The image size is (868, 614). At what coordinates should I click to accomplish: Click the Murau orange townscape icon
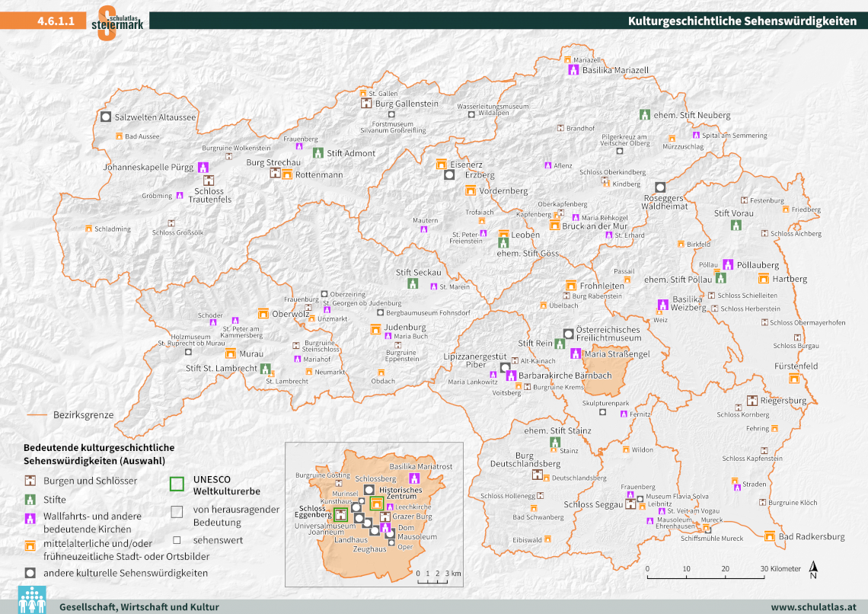click(230, 353)
